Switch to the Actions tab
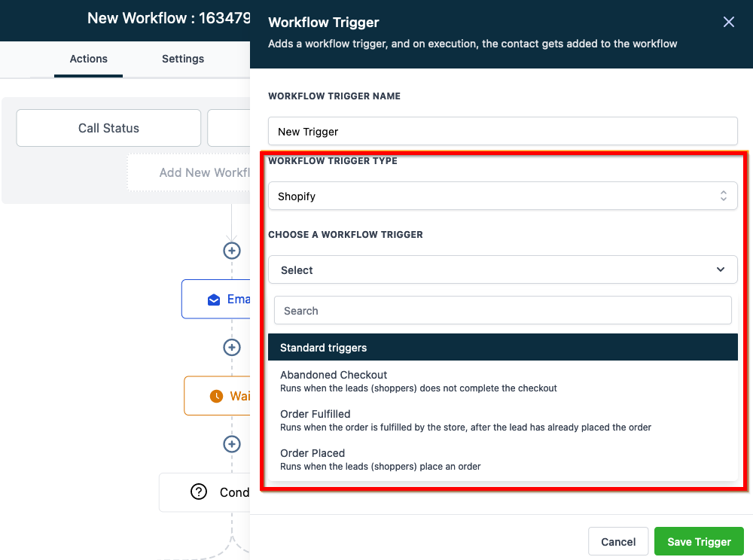The image size is (753, 560). pyautogui.click(x=88, y=59)
